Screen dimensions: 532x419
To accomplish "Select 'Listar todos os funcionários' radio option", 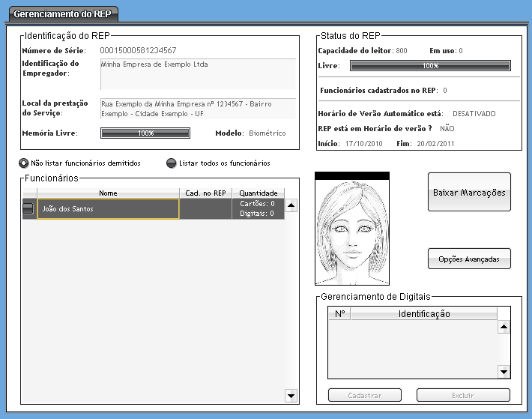I will click(x=172, y=163).
